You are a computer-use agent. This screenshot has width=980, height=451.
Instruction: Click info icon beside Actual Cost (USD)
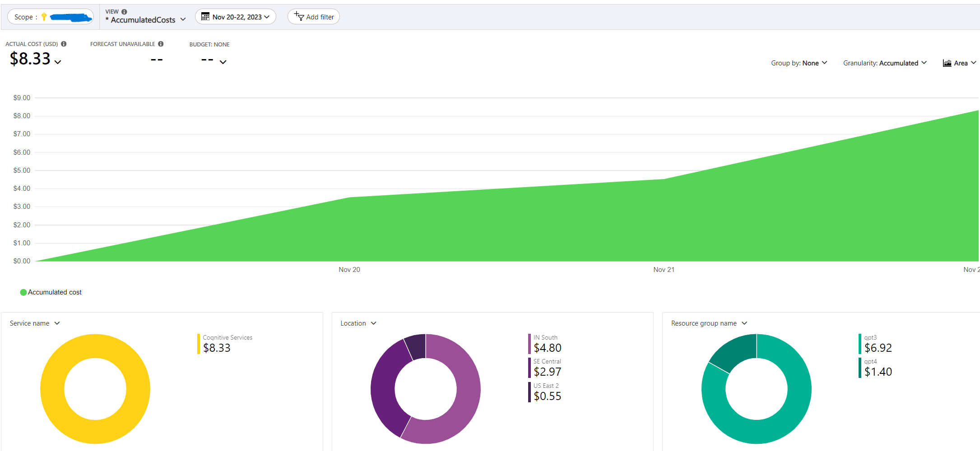pos(64,44)
